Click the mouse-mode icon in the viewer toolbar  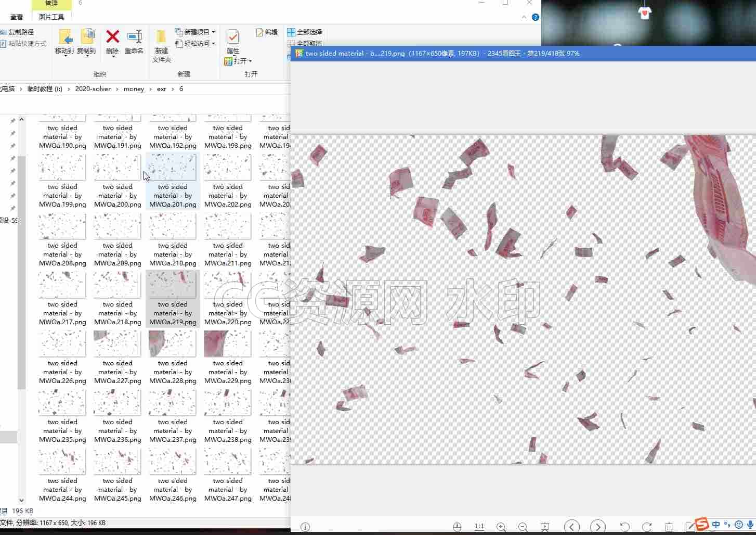457,527
